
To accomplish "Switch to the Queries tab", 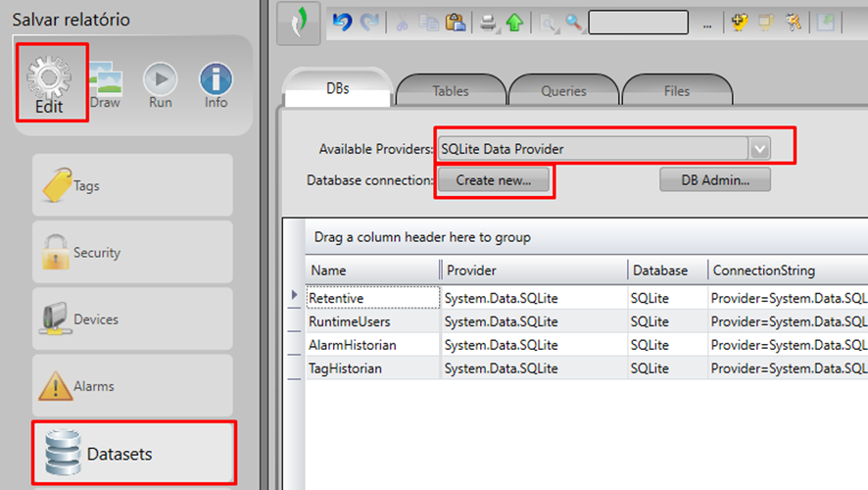I will (563, 91).
